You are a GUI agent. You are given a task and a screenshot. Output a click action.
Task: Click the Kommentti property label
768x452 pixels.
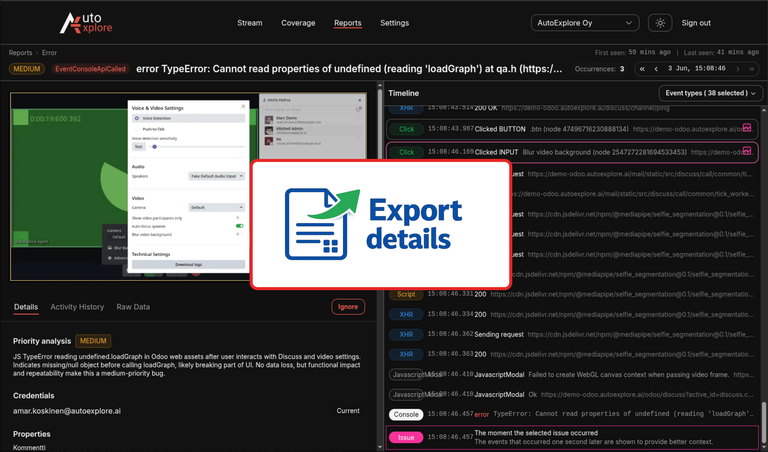[29, 448]
